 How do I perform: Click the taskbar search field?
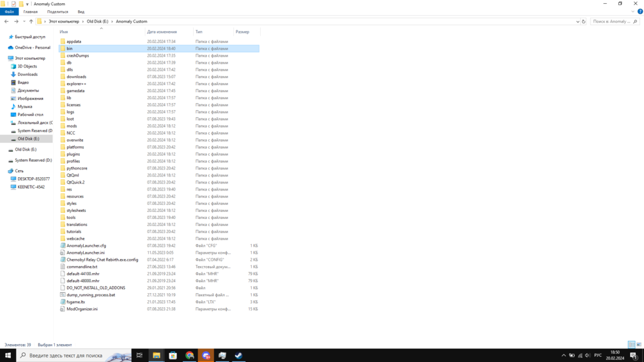74,356
